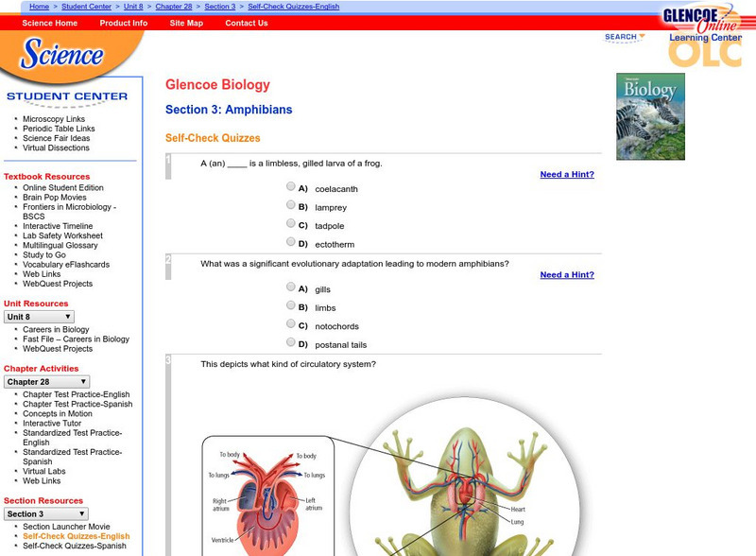Expand the Chapter 28 dropdown
The image size is (756, 556).
point(46,381)
